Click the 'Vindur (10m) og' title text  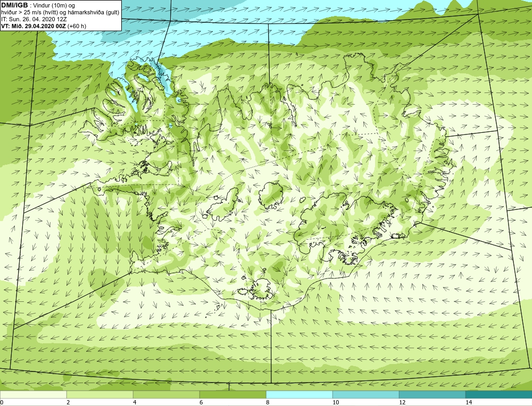point(54,5)
